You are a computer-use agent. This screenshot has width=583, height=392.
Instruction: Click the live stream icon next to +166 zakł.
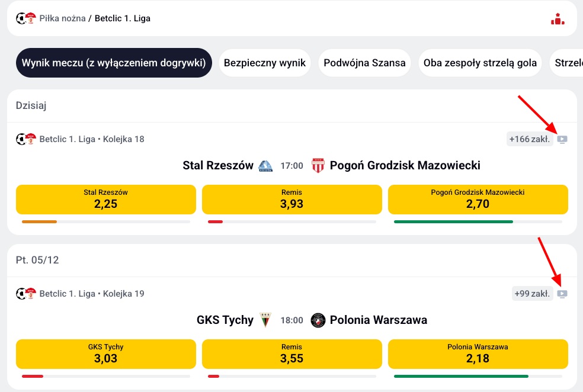tap(561, 138)
